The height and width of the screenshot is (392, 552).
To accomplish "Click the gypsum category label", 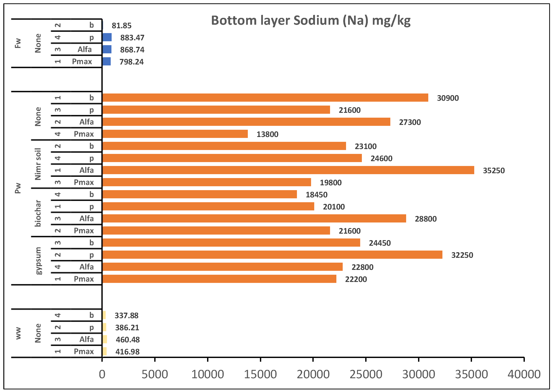I will [38, 261].
